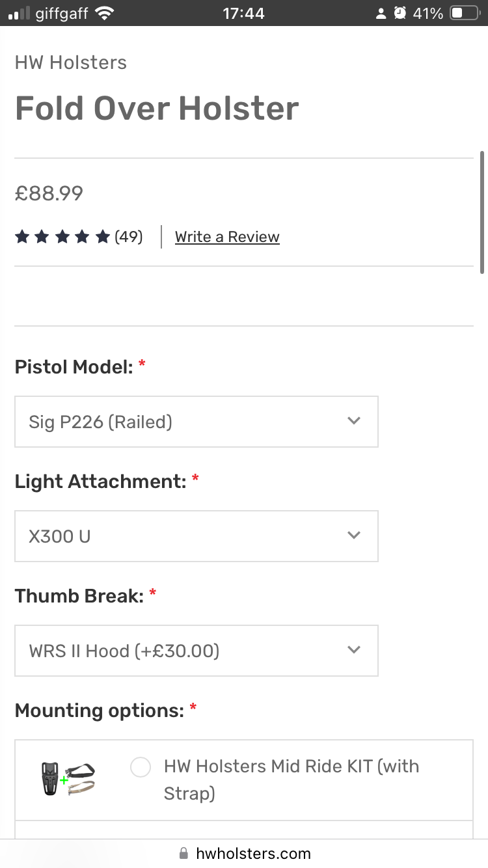Tap the HW Holsters brand link
Image resolution: width=488 pixels, height=868 pixels.
[71, 62]
